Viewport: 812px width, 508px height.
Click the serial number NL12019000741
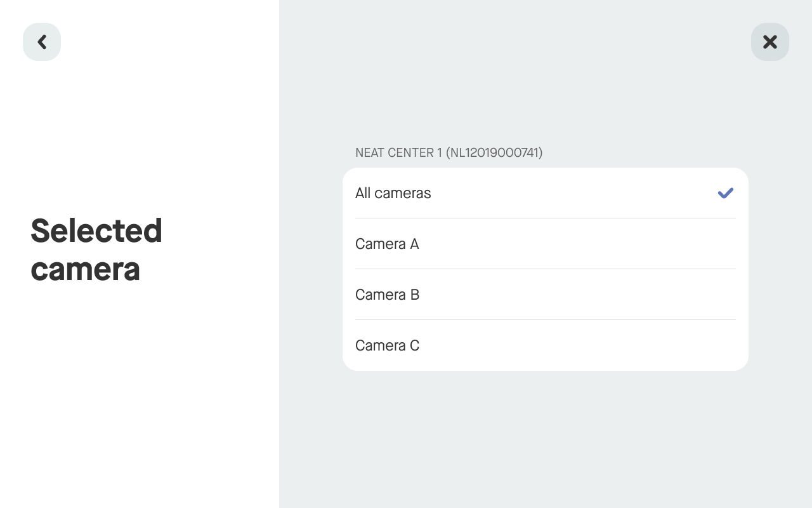click(494, 152)
